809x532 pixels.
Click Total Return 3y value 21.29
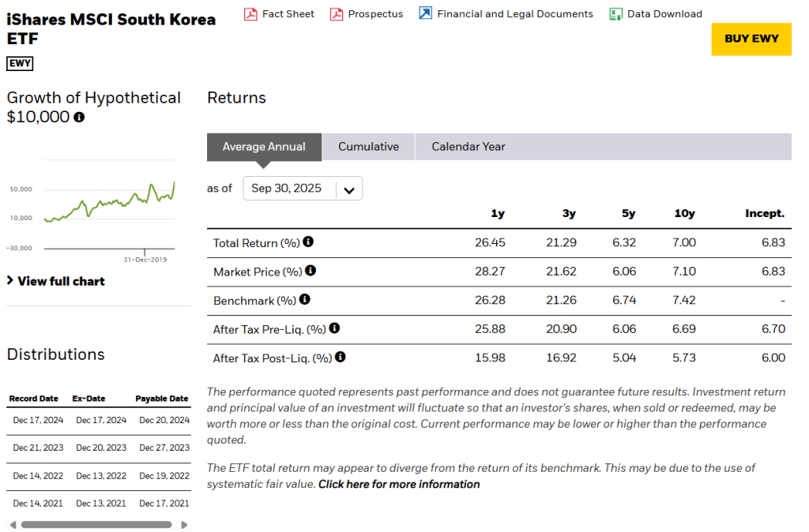click(x=562, y=243)
